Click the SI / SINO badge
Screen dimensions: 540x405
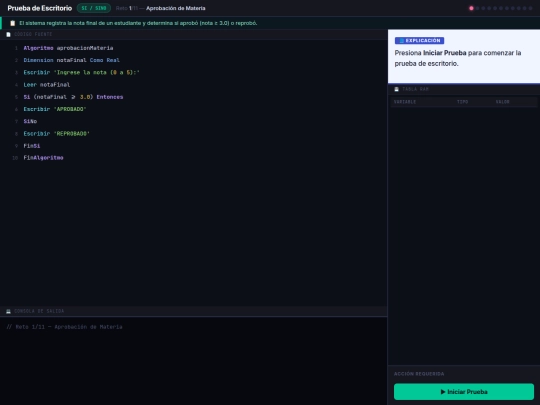[94, 8]
